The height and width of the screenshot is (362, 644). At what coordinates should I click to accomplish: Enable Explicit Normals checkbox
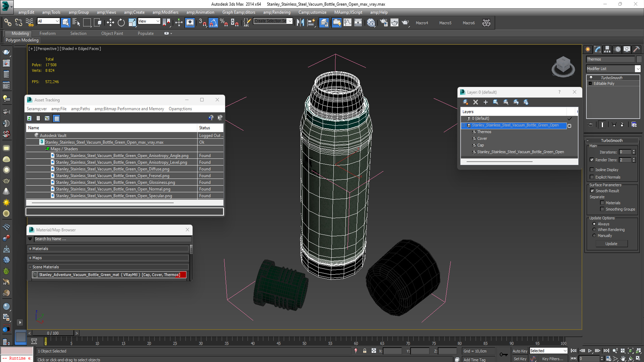click(592, 177)
